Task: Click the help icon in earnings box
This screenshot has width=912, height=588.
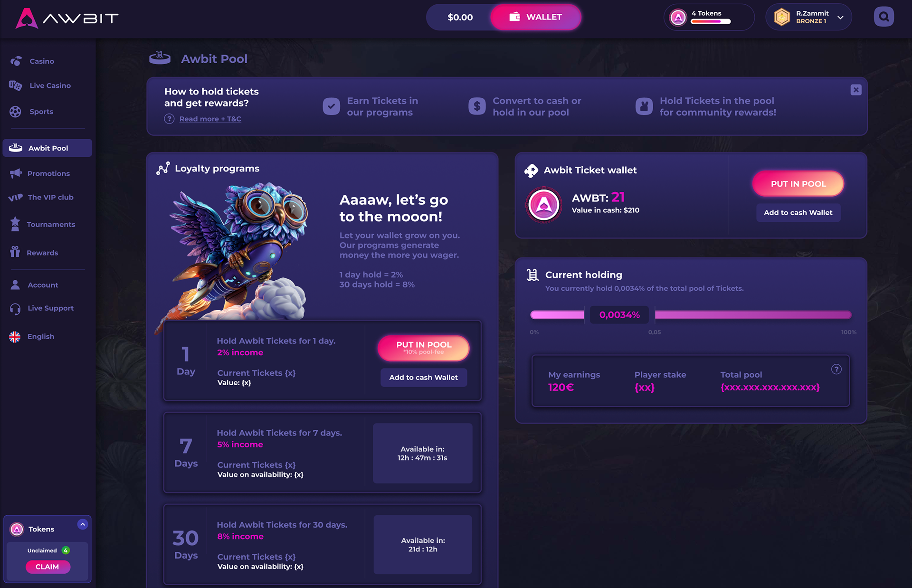Action: [836, 369]
